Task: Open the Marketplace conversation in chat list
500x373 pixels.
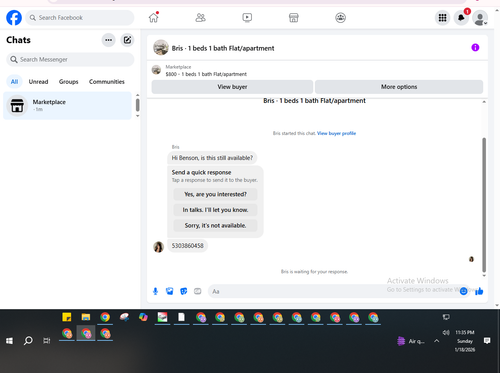Action: click(67, 105)
